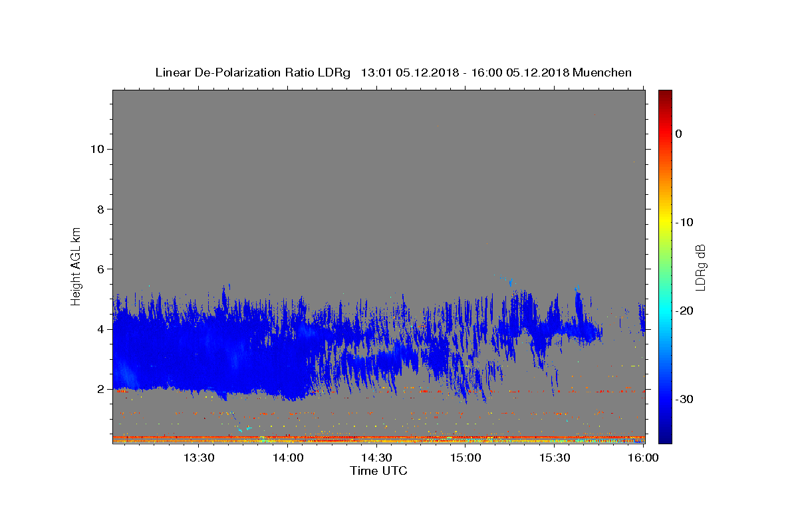Screen dimensions: 798x532
Task: Click the red-orange ground clutter band at plot bottom
Action: (378, 438)
